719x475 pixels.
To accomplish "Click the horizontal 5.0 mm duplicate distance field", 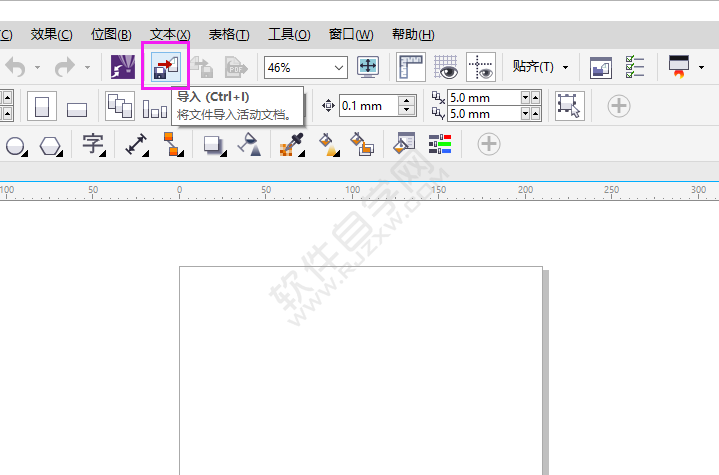I will pyautogui.click(x=484, y=98).
